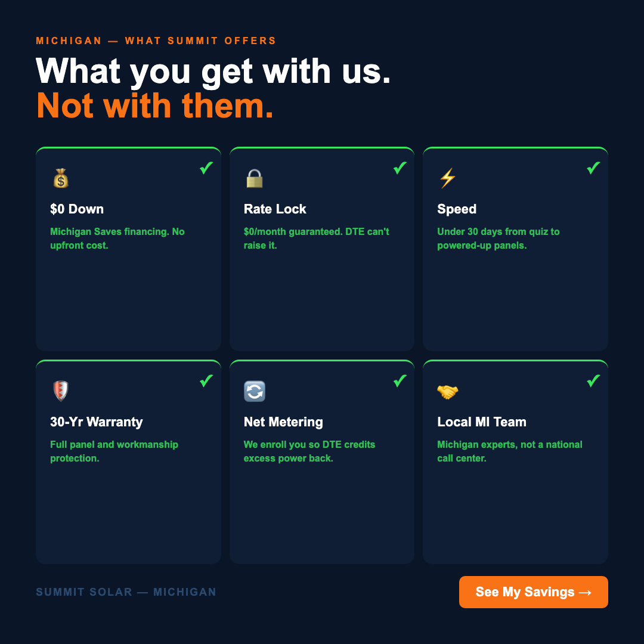Click the checkmark on Net Metering card
The image size is (644, 644).
pos(400,380)
